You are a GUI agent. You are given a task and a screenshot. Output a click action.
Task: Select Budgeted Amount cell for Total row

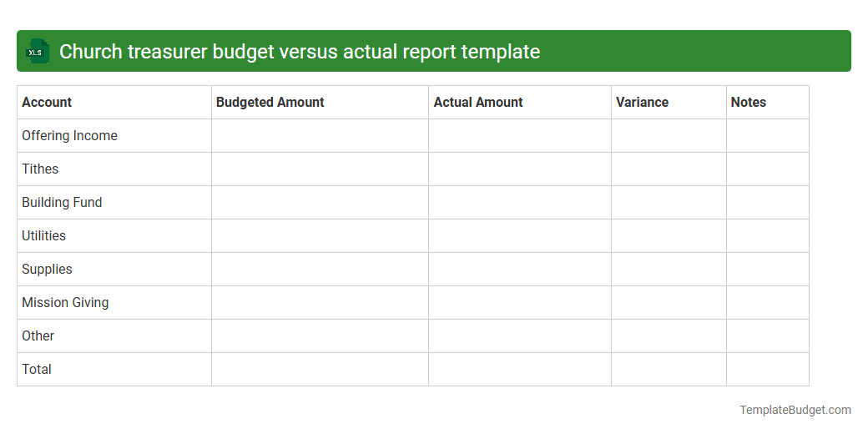tap(320, 369)
